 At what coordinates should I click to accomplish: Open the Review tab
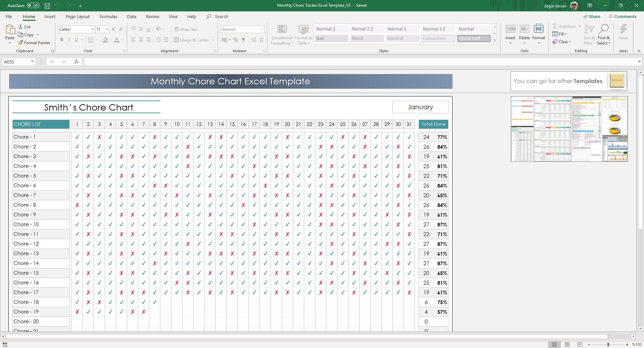tap(152, 16)
